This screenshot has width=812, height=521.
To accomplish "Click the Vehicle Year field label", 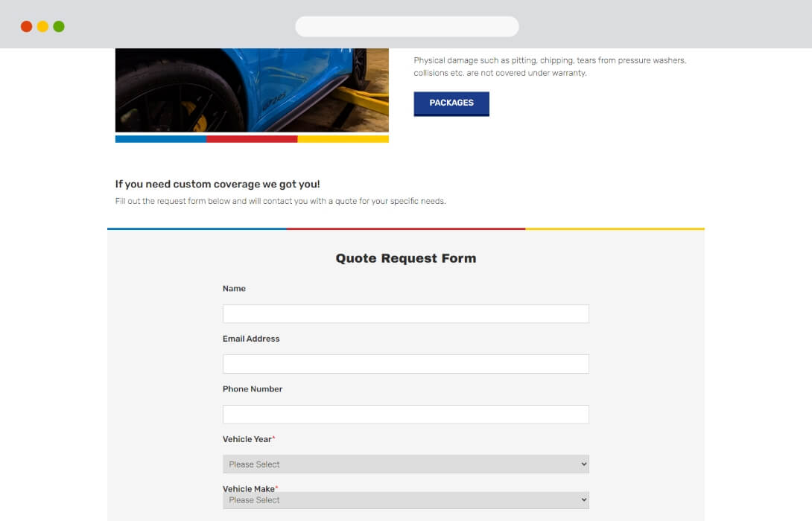I will pos(247,438).
